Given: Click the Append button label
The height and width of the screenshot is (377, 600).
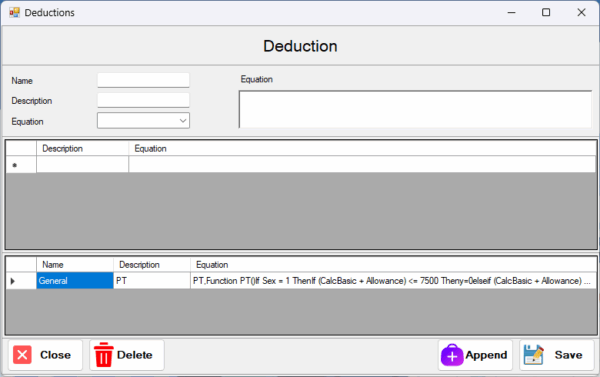Looking at the screenshot, I should click(x=486, y=355).
